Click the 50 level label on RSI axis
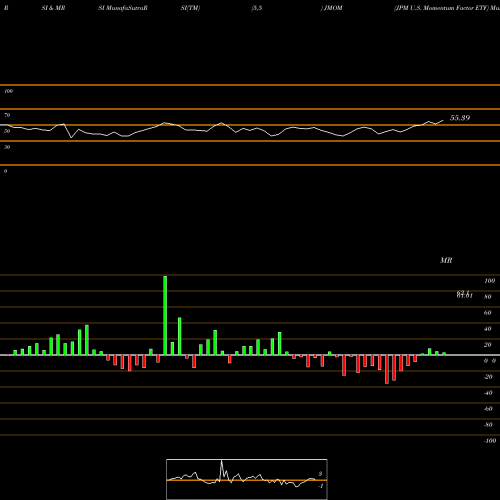The width and height of the screenshot is (500, 500). click(x=7, y=131)
